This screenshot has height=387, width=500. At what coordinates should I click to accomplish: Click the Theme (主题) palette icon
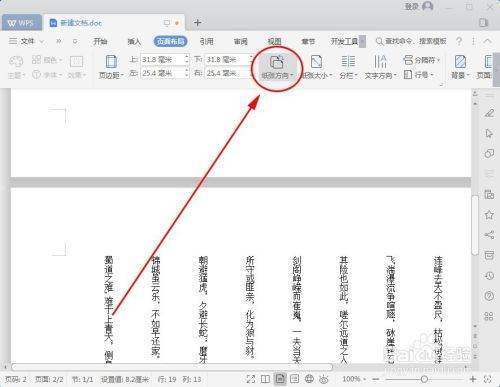(x=16, y=62)
